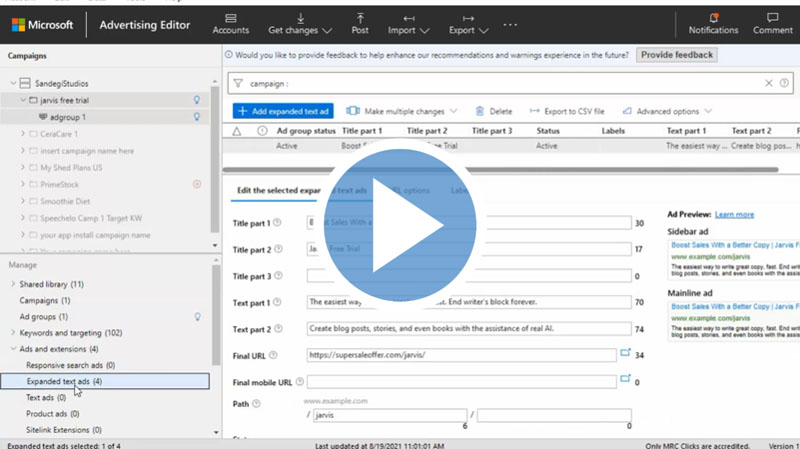Image resolution: width=800 pixels, height=449 pixels.
Task: Select adgroup 1 in the tree
Action: click(67, 117)
